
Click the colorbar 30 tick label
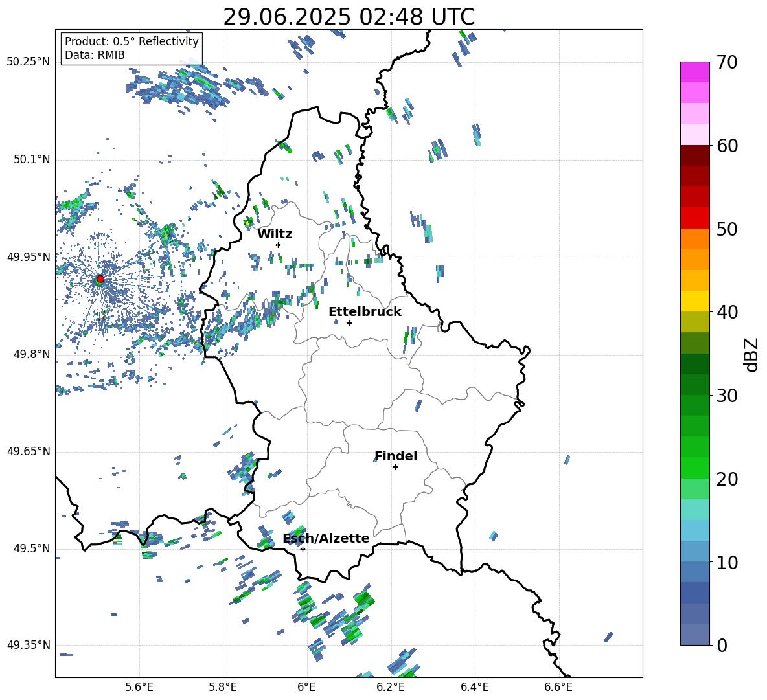point(727,396)
